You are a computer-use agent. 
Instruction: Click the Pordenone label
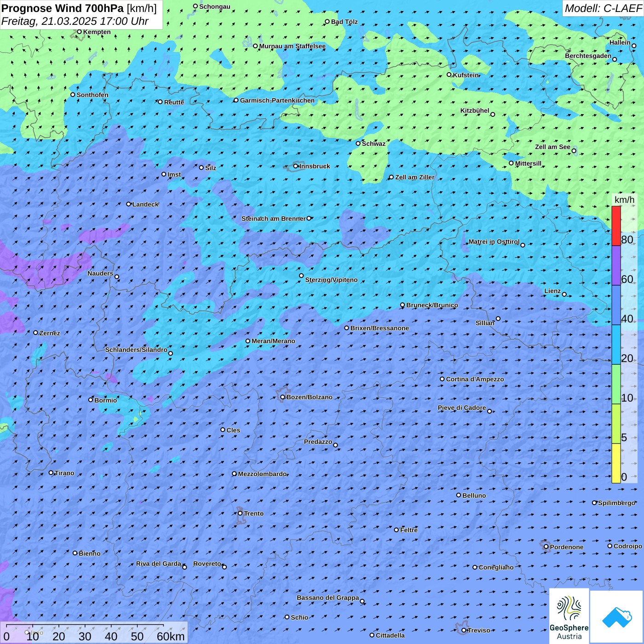coord(567,547)
